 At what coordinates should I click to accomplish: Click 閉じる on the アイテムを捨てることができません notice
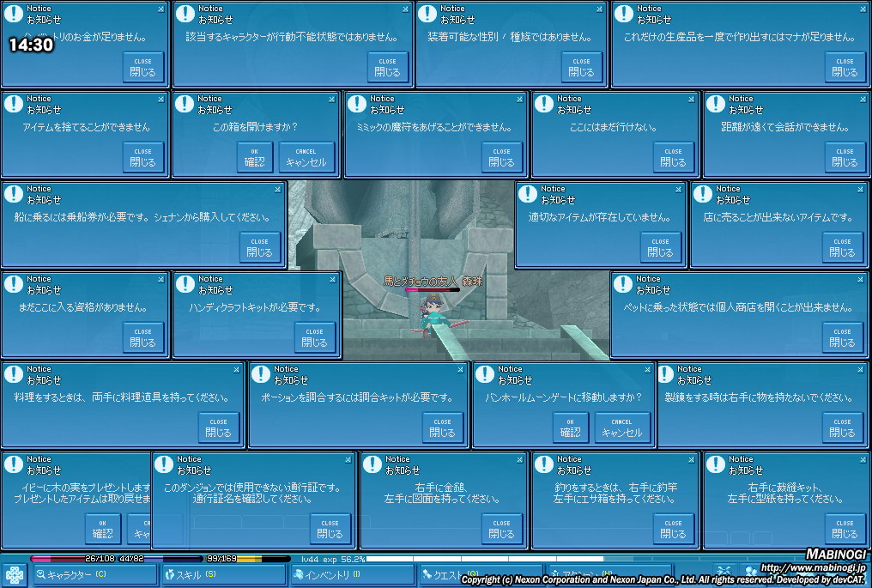pos(143,157)
